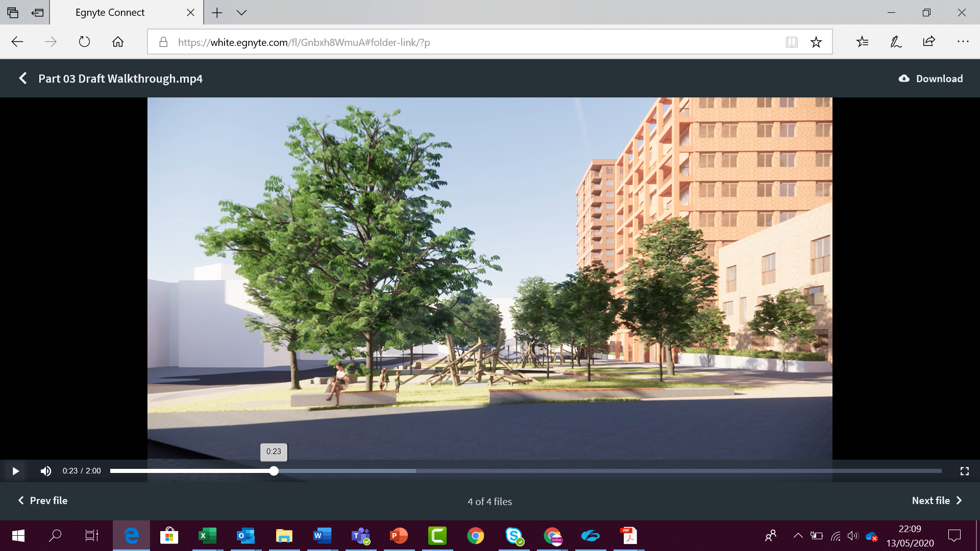
Task: Refresh the current page
Action: click(84, 42)
